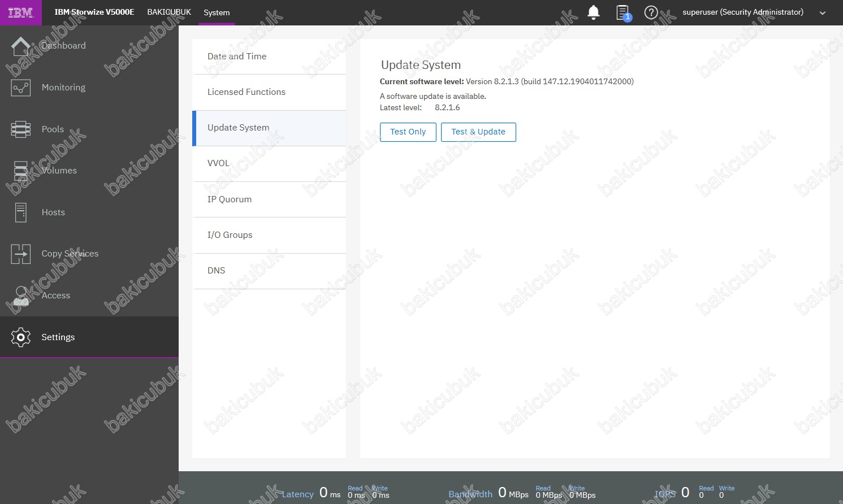Open Volumes menu item
The height and width of the screenshot is (504, 843).
pos(59,171)
